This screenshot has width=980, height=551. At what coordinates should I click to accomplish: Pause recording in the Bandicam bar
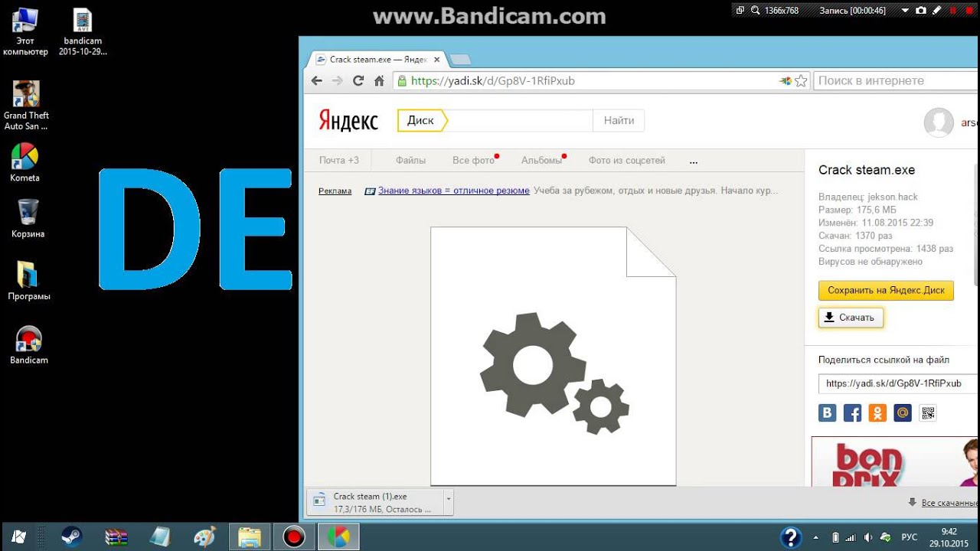pos(952,11)
